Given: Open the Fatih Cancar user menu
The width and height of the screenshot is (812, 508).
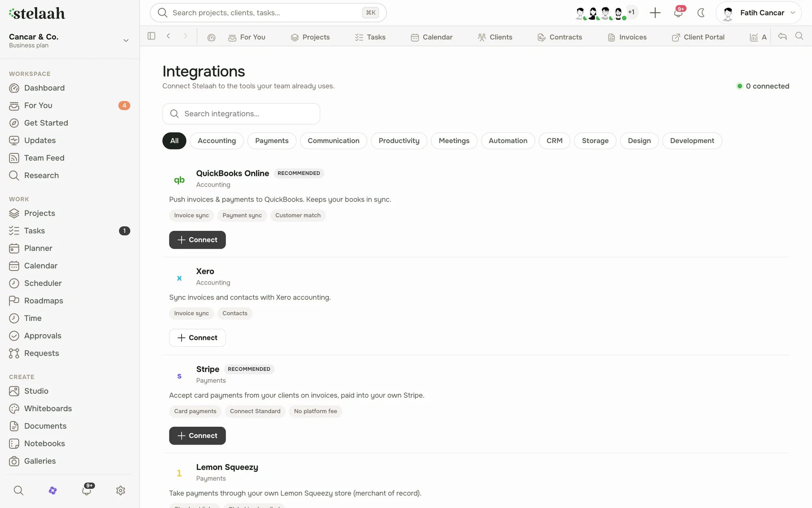Looking at the screenshot, I should [x=758, y=13].
